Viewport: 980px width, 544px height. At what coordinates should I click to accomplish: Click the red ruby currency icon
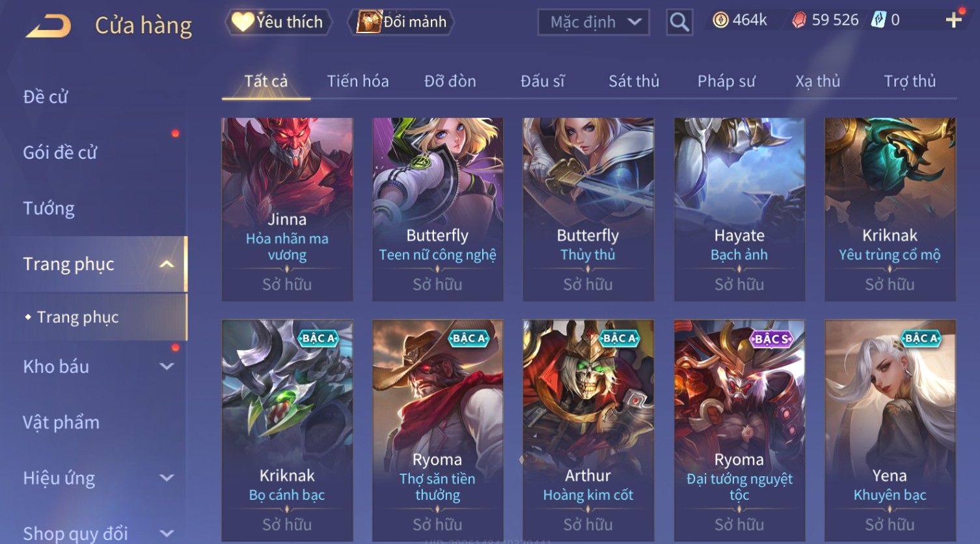tap(799, 20)
